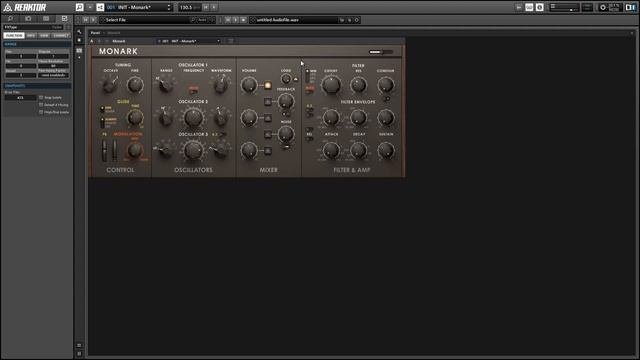Toggle the Feedback mixer on switch
Viewport: 640px width, 360px height.
268,102
